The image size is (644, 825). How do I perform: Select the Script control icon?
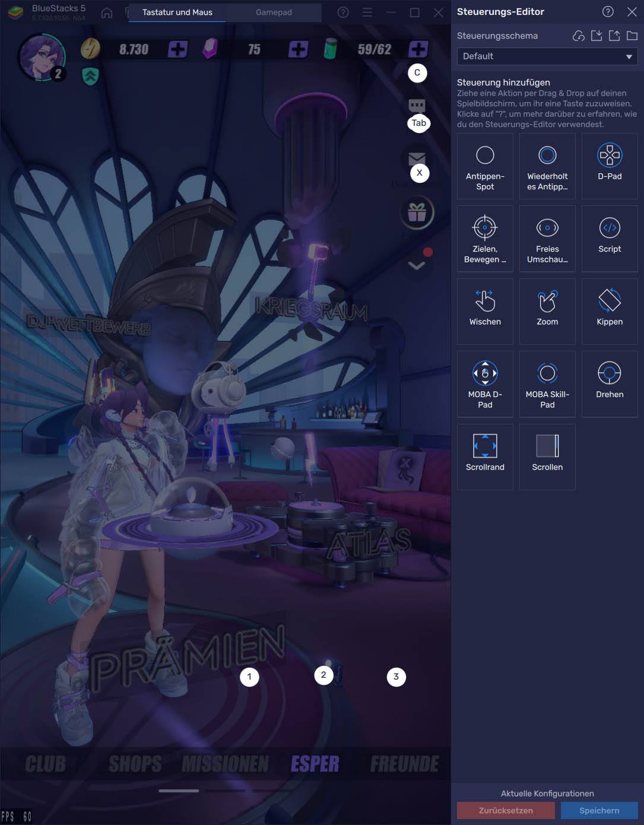610,238
